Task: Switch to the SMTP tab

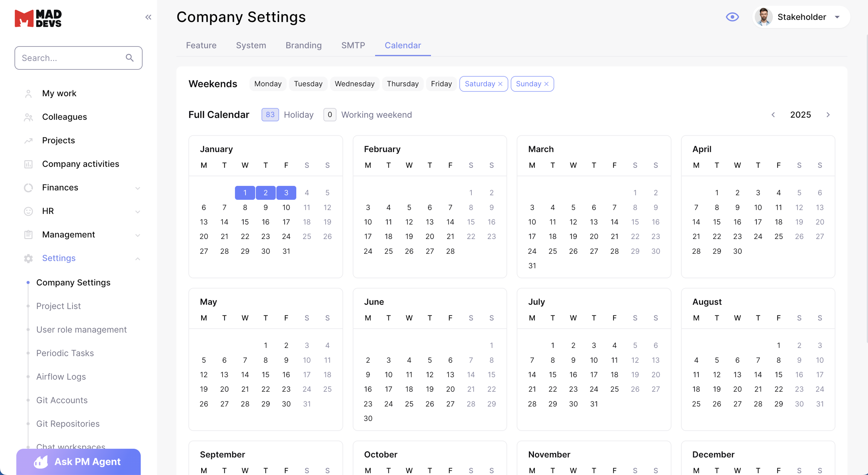Action: [353, 45]
